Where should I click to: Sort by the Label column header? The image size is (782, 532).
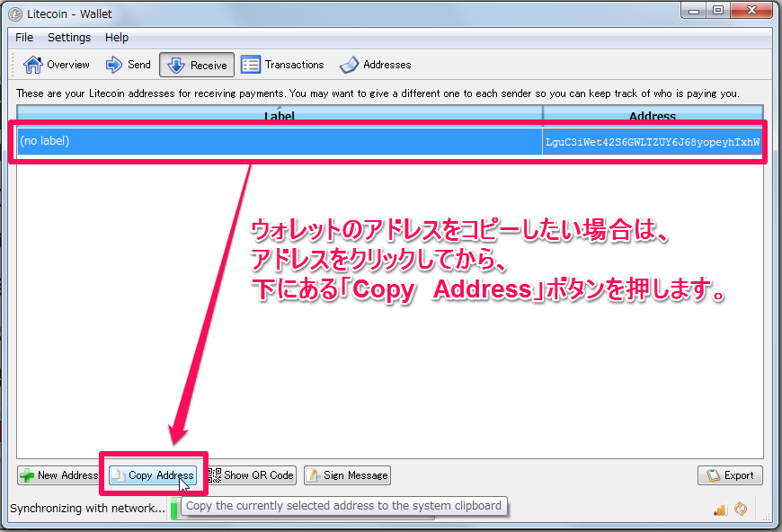point(280,114)
